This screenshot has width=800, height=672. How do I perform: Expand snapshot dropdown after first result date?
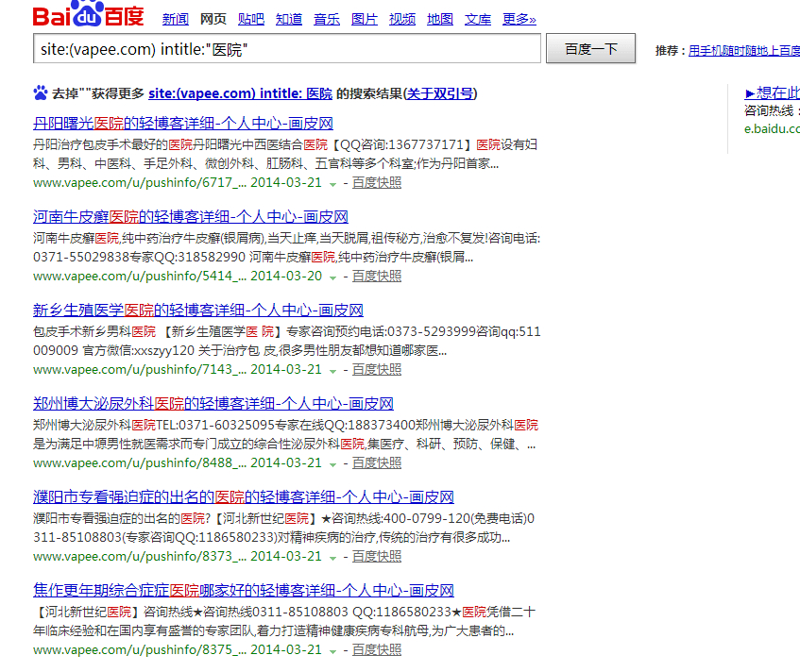tap(332, 183)
